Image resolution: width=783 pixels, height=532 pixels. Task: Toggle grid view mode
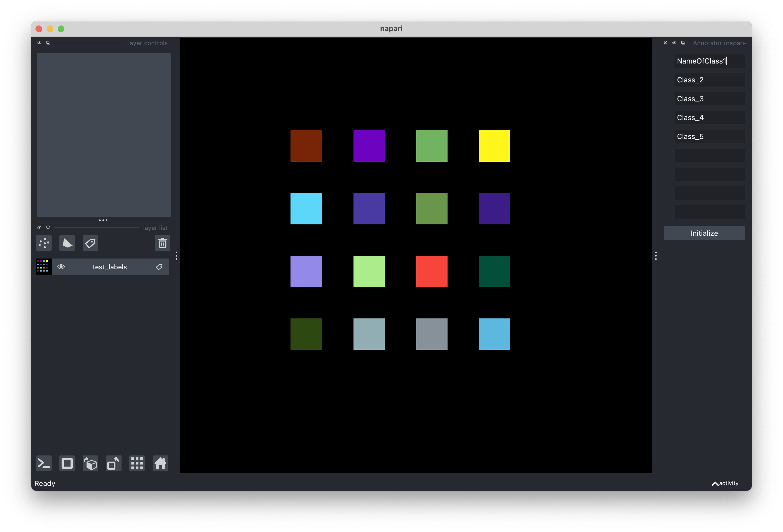click(137, 463)
